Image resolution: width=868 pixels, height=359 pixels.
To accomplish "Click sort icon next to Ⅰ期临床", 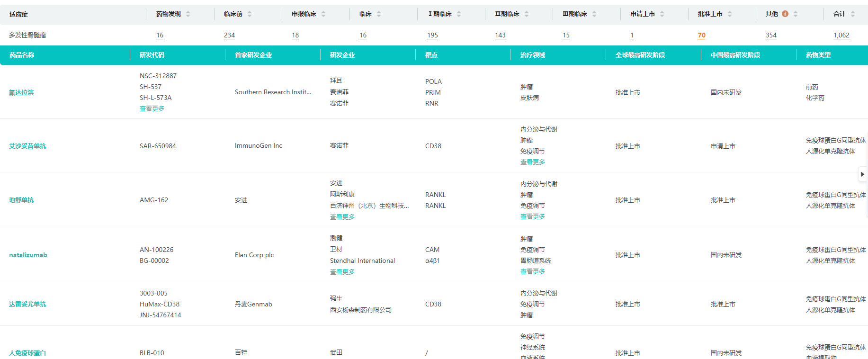I will [459, 14].
